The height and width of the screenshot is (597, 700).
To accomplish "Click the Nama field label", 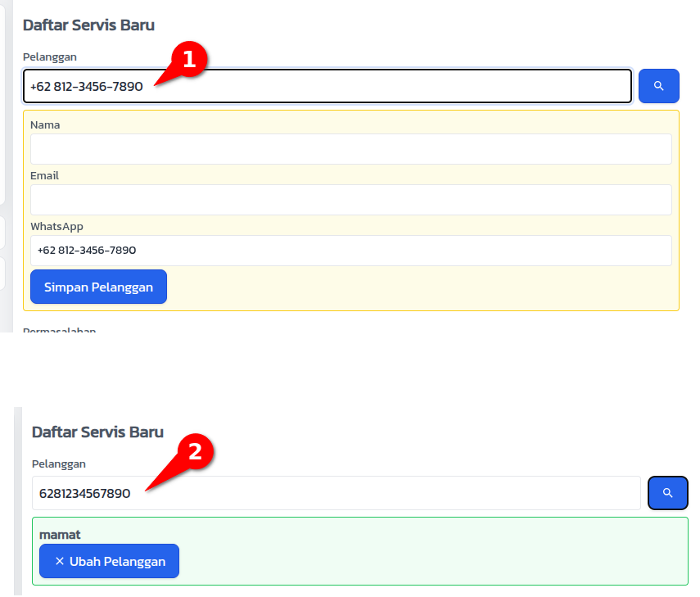I will click(45, 125).
